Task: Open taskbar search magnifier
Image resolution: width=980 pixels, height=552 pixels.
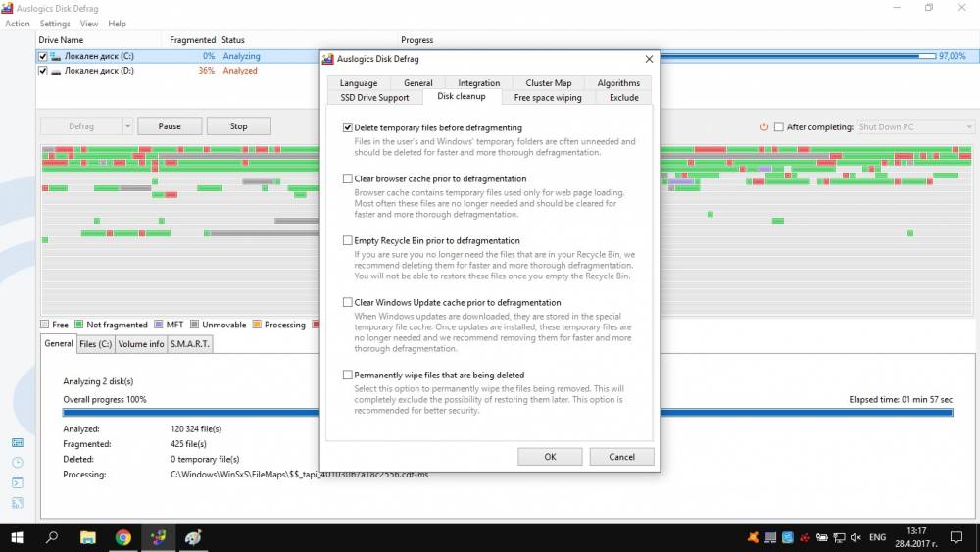Action: [x=53, y=537]
